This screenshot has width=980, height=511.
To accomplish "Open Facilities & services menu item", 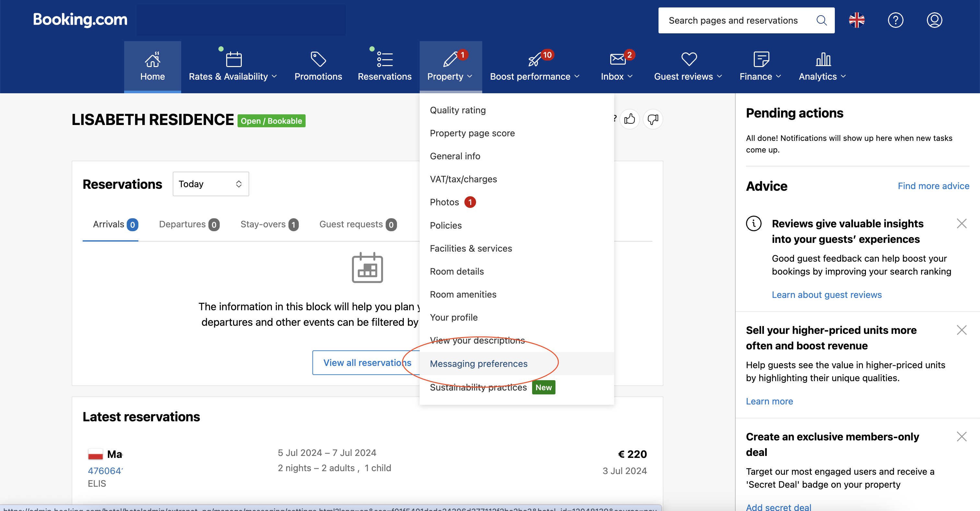I will (516, 248).
